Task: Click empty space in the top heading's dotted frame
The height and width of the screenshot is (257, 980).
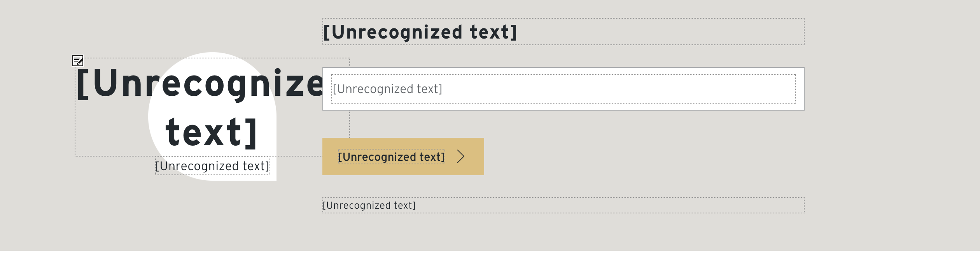Action: click(x=661, y=32)
